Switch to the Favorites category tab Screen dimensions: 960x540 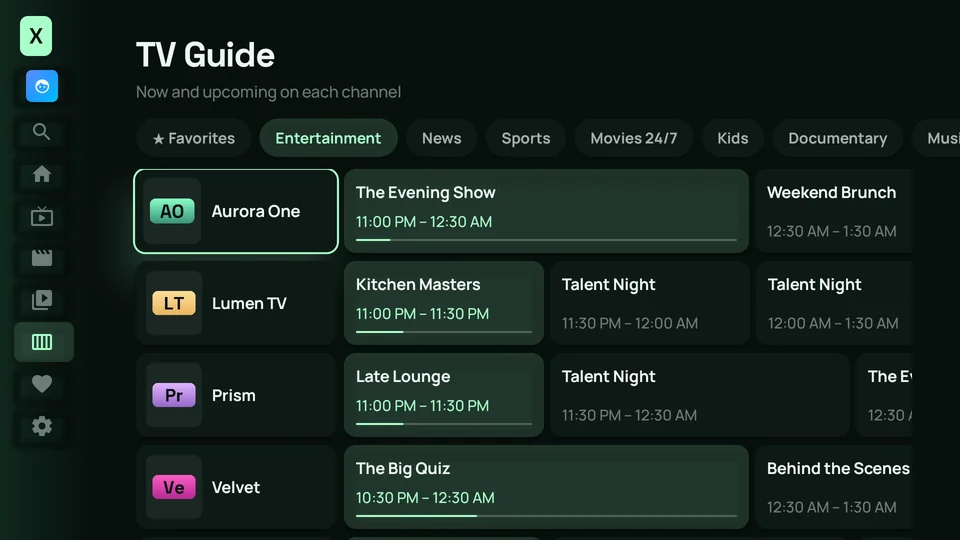pos(193,138)
